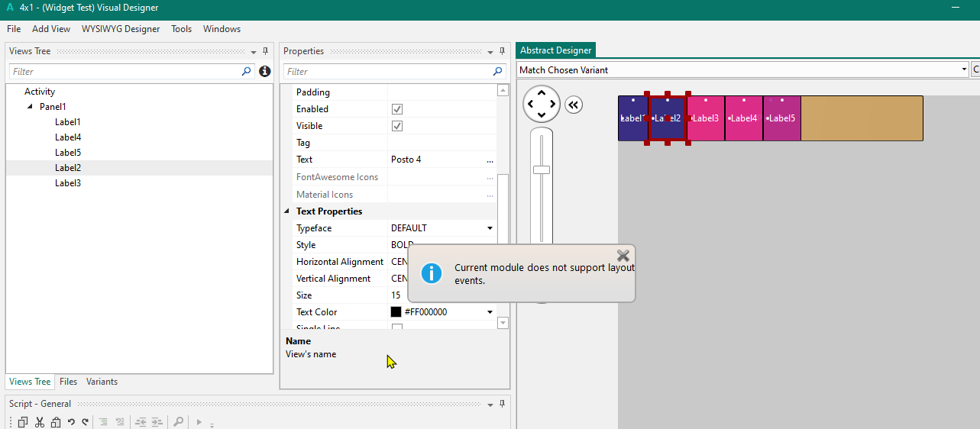
Task: Click the Properties scrollbar up arrow
Action: [503, 90]
